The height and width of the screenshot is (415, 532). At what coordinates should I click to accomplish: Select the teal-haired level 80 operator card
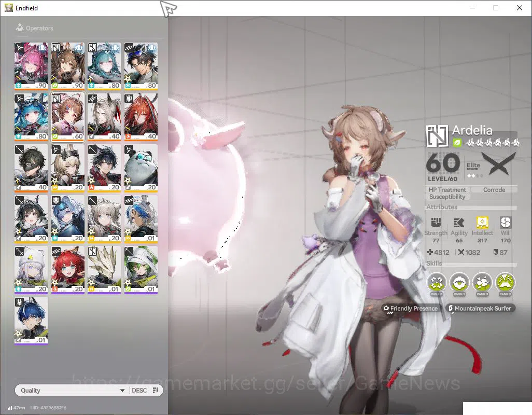[104, 66]
